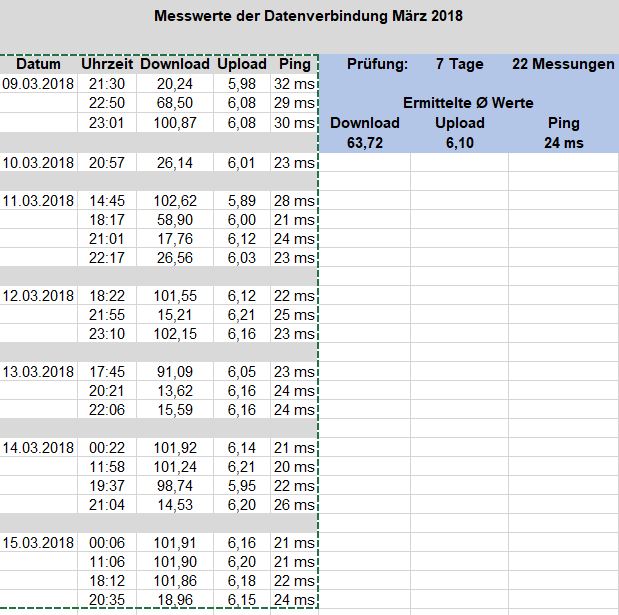Viewport: 619px width, 615px height.
Task: Select download value 91,09
Action: click(175, 371)
